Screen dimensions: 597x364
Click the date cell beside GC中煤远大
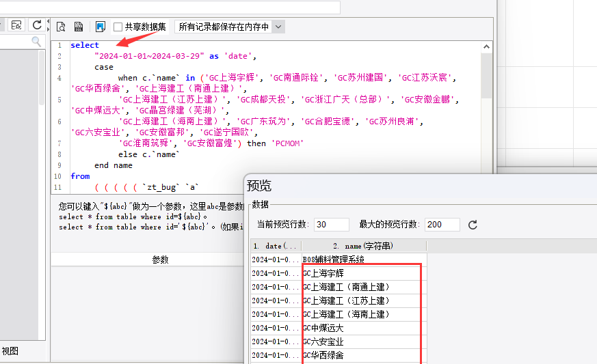(x=276, y=328)
